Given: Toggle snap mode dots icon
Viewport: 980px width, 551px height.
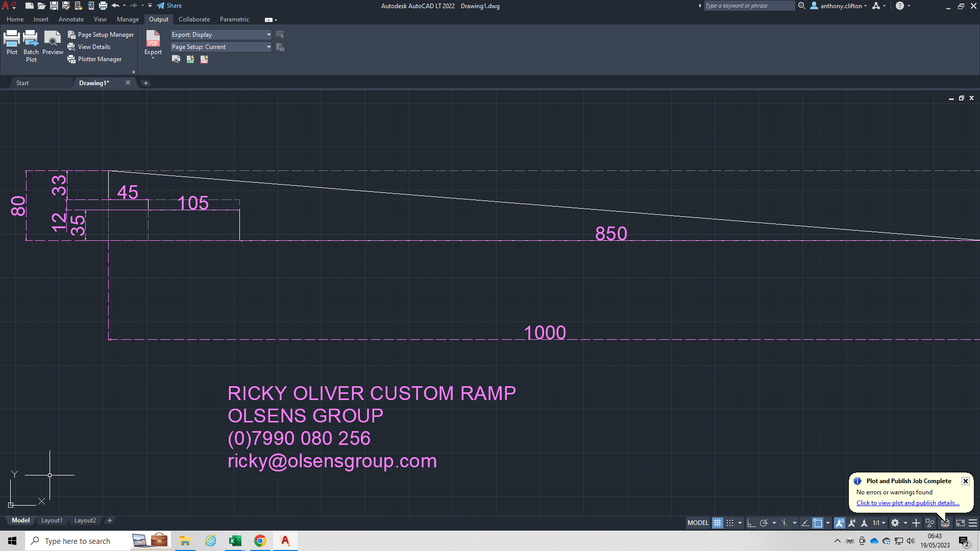Looking at the screenshot, I should pos(730,523).
